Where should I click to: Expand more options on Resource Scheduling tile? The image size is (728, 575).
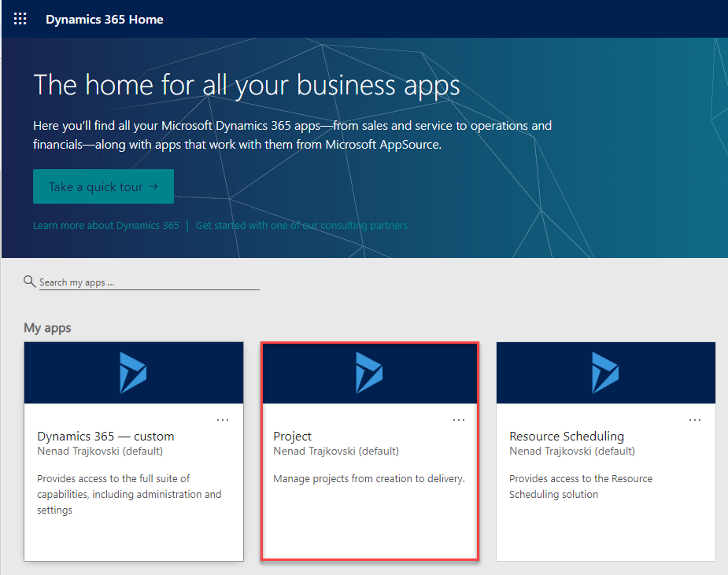(x=695, y=420)
